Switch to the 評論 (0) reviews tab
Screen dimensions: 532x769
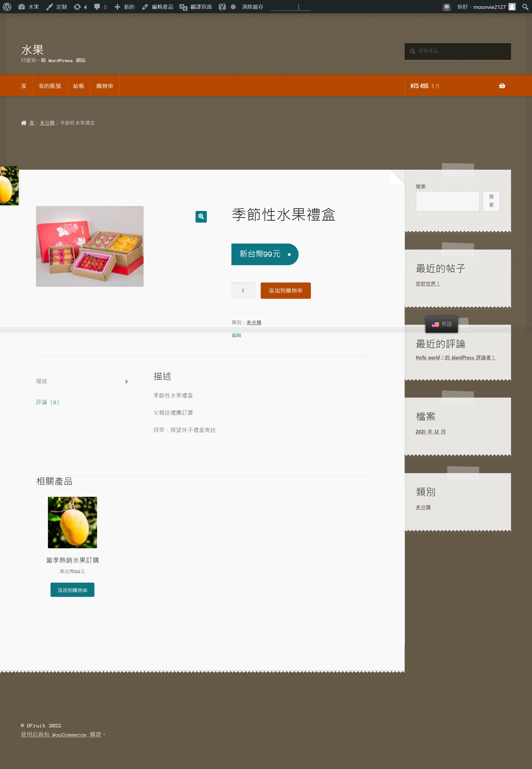coord(48,402)
